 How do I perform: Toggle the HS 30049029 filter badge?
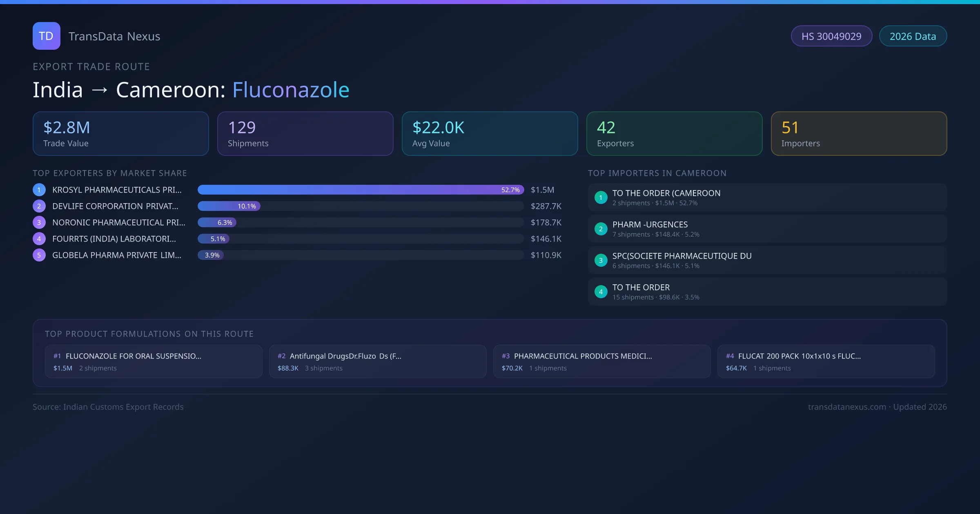831,36
